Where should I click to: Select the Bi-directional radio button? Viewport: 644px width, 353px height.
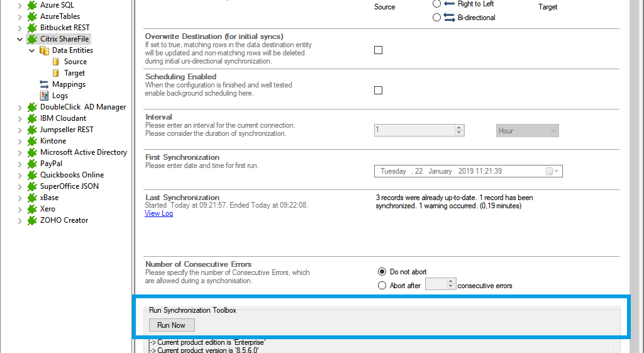click(436, 18)
